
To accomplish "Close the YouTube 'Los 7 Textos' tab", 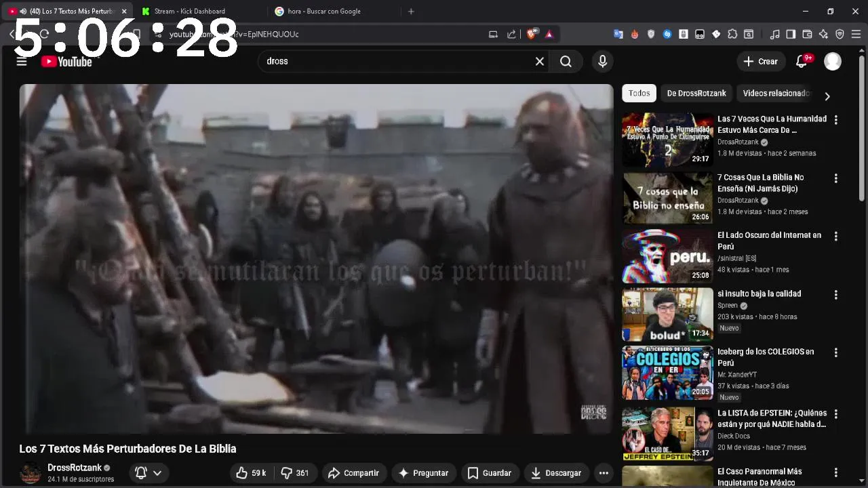I will (x=124, y=12).
